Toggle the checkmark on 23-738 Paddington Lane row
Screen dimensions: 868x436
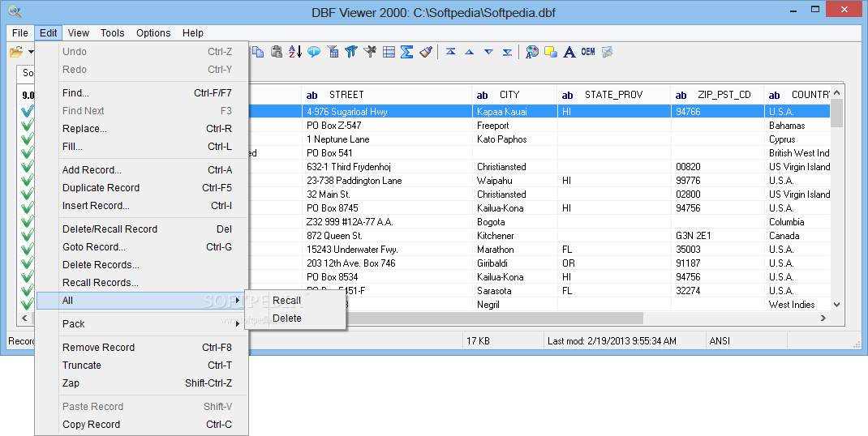[x=27, y=181]
